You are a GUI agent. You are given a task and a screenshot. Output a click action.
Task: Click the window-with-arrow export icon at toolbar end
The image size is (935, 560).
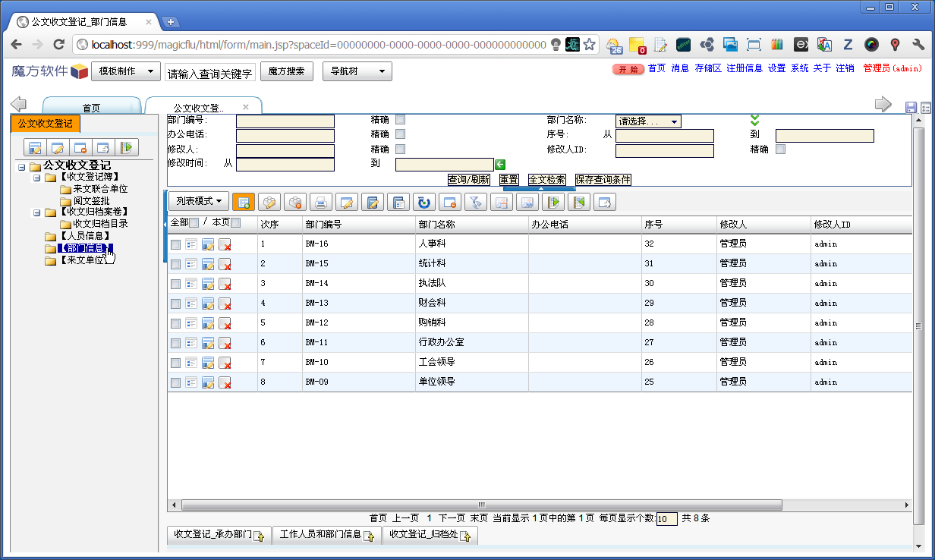coord(604,202)
